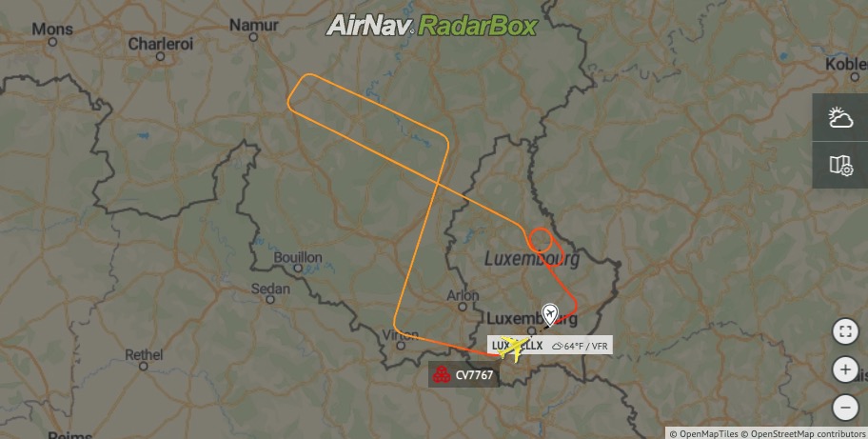This screenshot has height=439, width=868.
Task: Click the Charleroi city marker
Action: coord(160,56)
